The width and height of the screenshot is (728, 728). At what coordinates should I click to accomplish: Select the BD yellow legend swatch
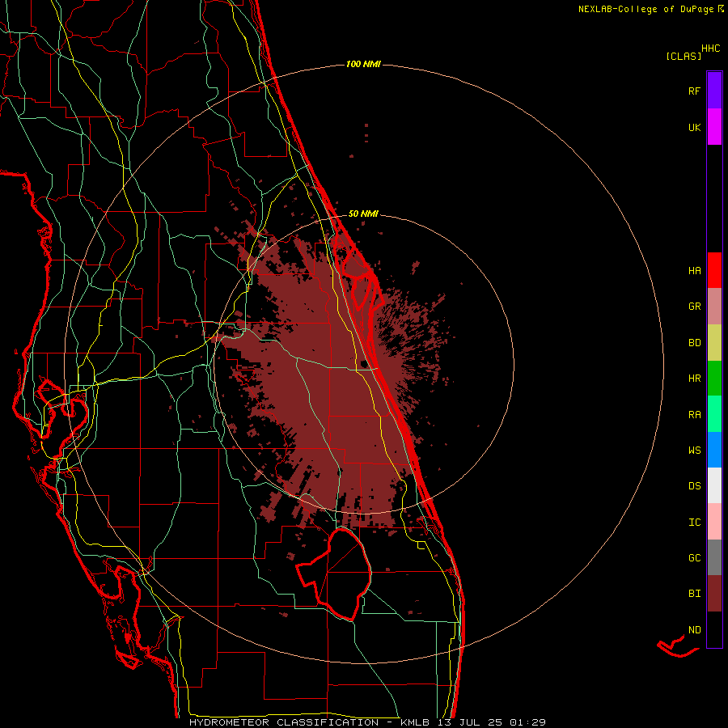click(714, 343)
